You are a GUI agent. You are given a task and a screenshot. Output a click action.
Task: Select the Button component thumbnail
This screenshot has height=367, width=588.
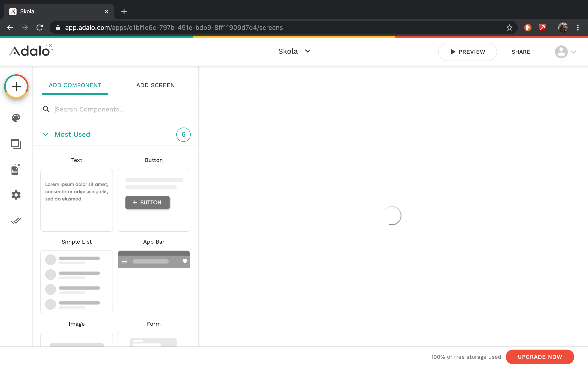point(154,200)
